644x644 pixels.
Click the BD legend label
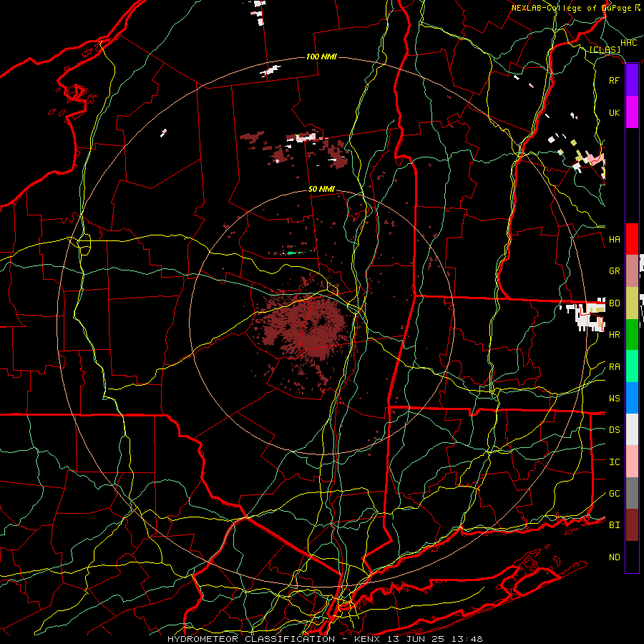pos(615,303)
